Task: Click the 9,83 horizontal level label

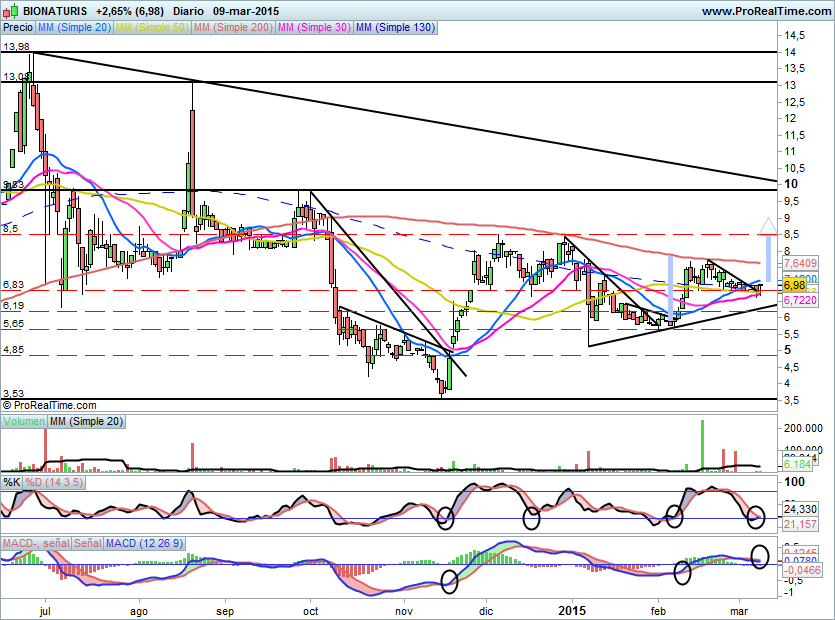Action: click(x=13, y=184)
